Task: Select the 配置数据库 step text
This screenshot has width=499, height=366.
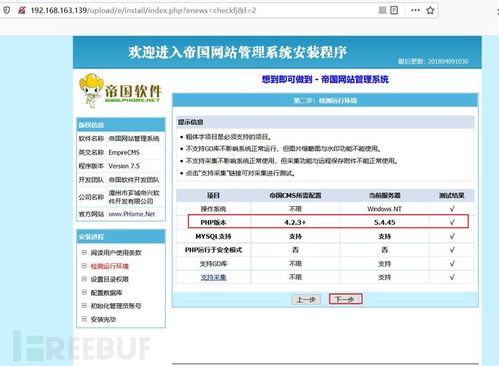Action: tap(106, 293)
